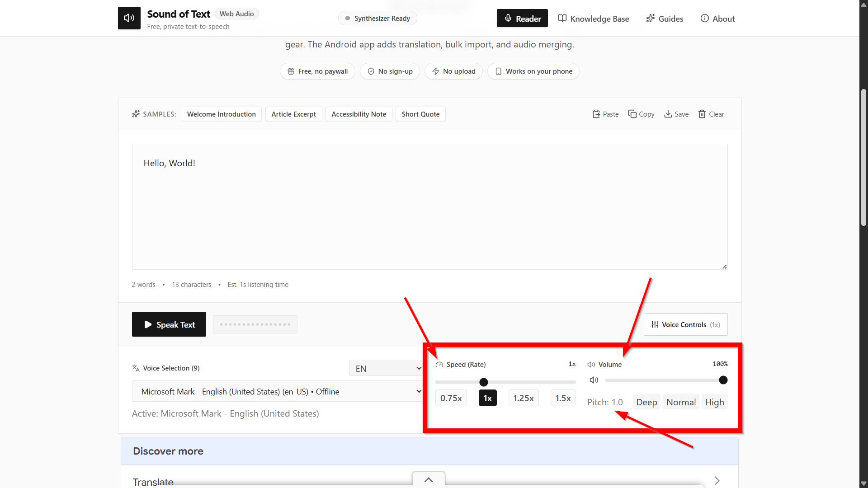The width and height of the screenshot is (868, 488).
Task: Open the Reader tab
Action: pos(522,18)
